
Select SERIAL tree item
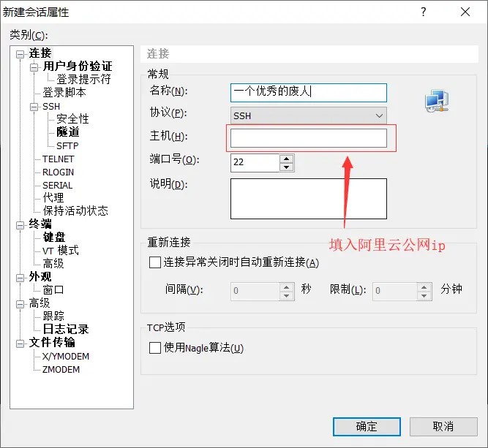click(x=58, y=185)
